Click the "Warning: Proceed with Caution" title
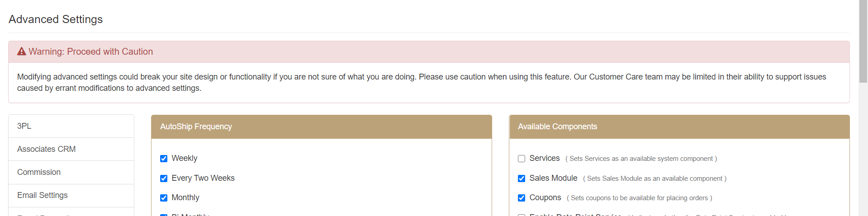Image resolution: width=868 pixels, height=216 pixels. (x=91, y=52)
